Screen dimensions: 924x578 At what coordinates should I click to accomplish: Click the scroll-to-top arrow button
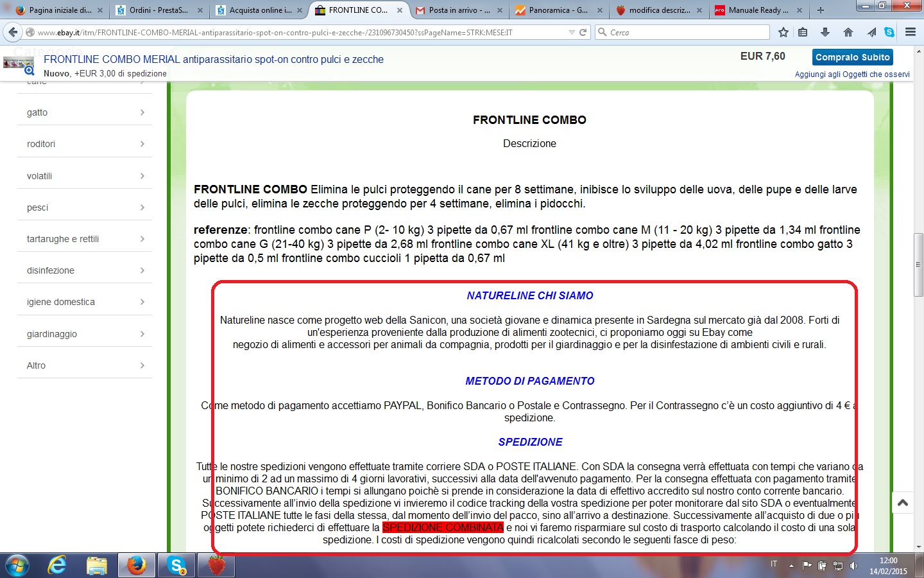[x=903, y=503]
